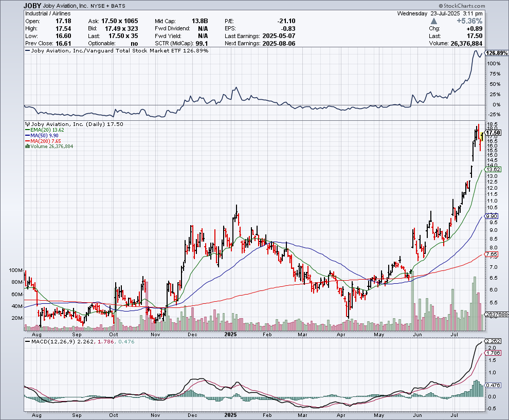Screen dimensions: 509x420
Task: Click the 100M label on volume scale
Action: [x=16, y=270]
